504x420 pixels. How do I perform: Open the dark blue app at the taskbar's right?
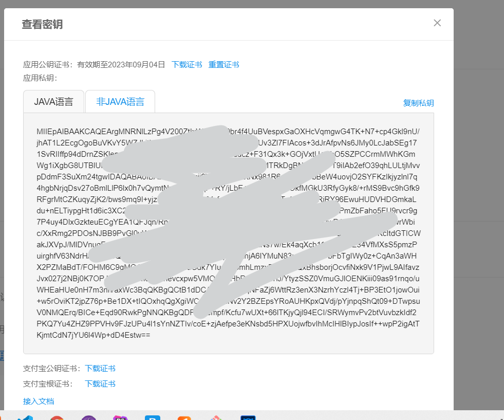tap(248, 417)
